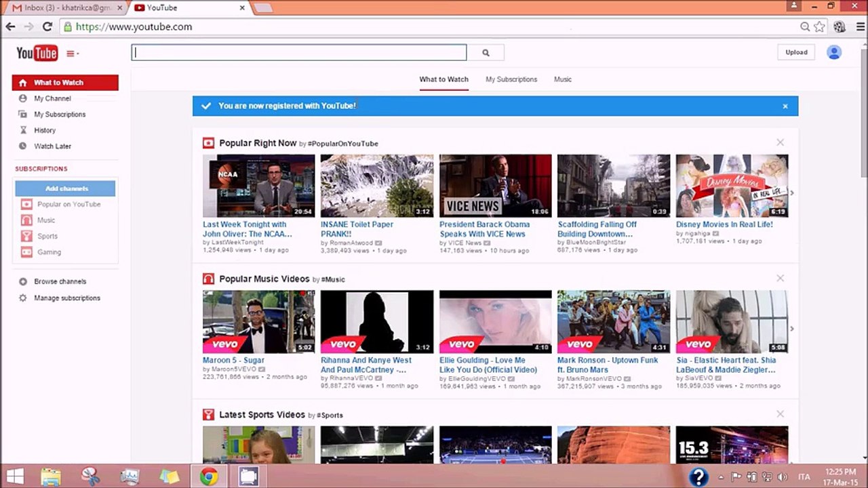Open the VICE News Obama thumbnail
The image size is (868, 488).
coord(496,186)
